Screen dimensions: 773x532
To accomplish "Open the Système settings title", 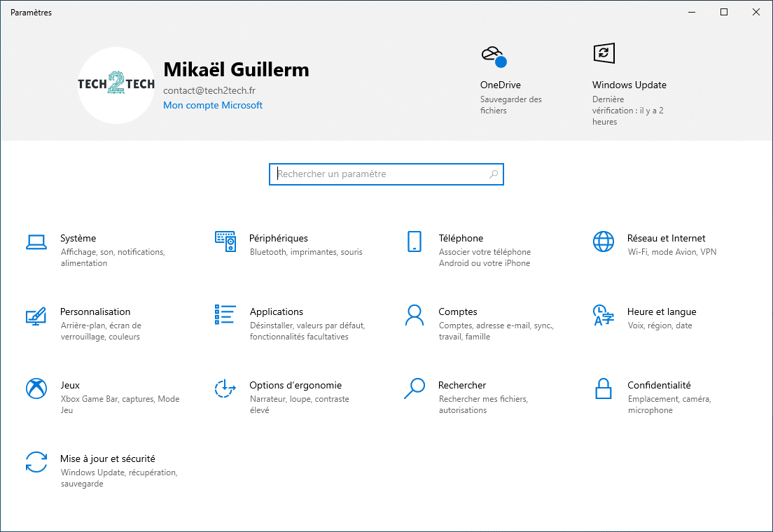I will pos(78,238).
